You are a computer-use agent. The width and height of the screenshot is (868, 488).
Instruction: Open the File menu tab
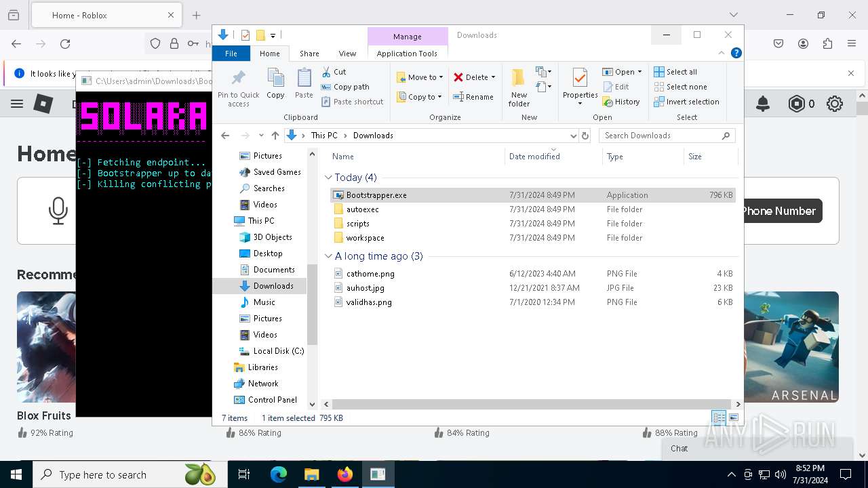(x=231, y=54)
